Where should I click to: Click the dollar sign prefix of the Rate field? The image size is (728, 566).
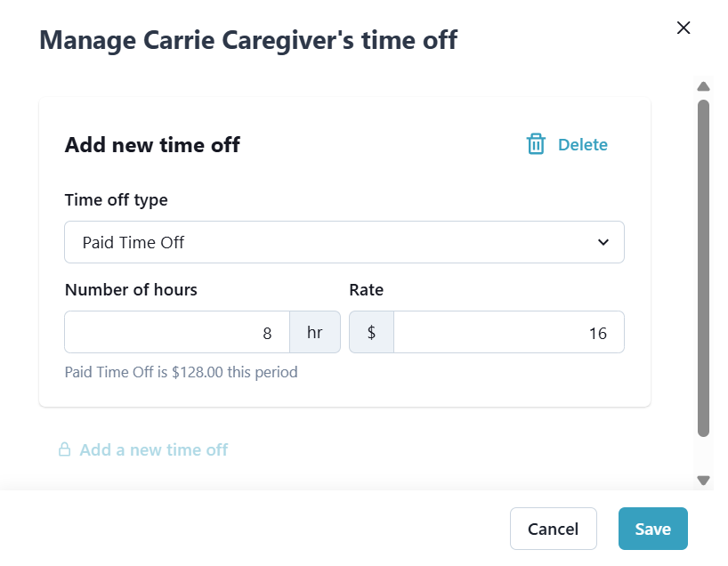tap(371, 332)
